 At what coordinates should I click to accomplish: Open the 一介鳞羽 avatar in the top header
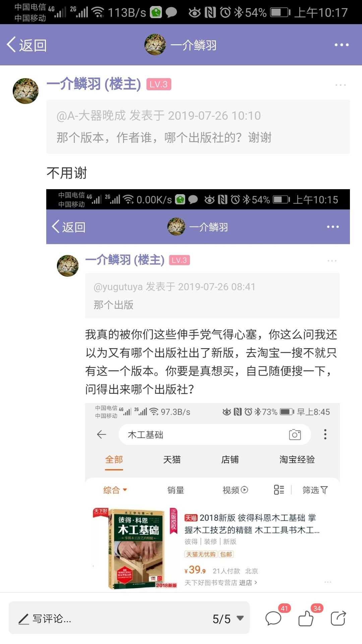tap(155, 45)
